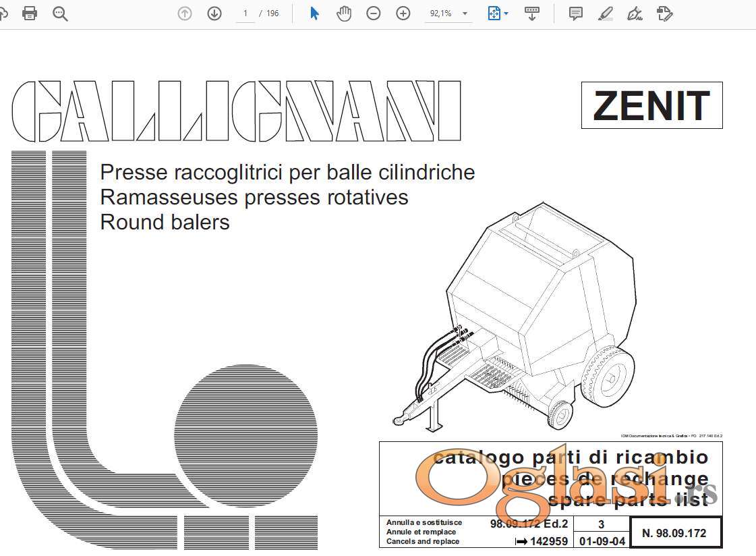Screen dimensions: 756x556
Task: Open the sign document pen tool
Action: (x=635, y=13)
